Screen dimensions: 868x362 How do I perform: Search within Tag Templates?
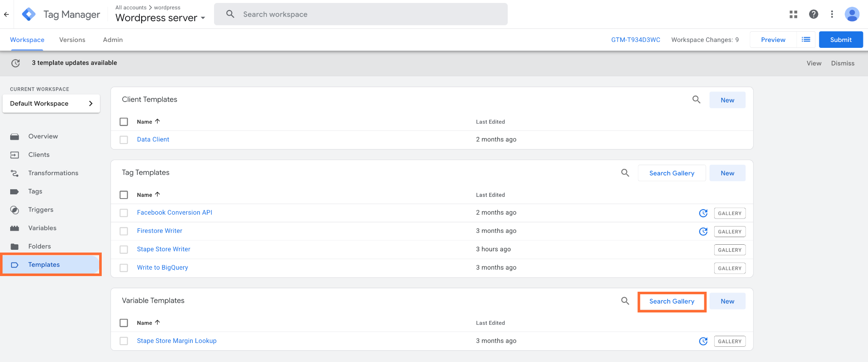tap(625, 173)
